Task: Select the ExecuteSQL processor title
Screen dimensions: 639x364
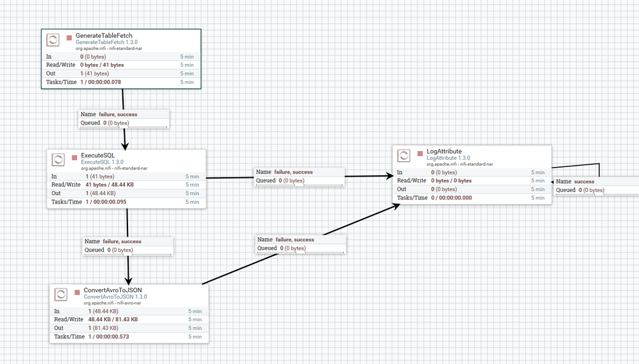Action: pos(98,155)
